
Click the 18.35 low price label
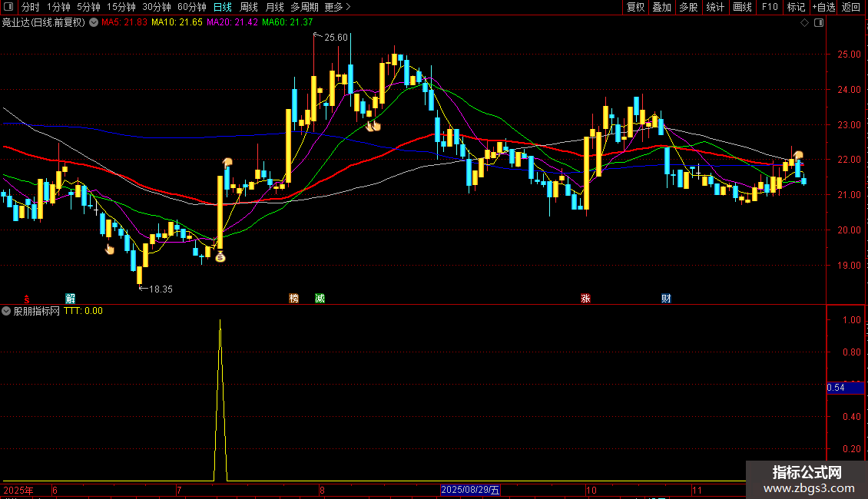click(161, 289)
